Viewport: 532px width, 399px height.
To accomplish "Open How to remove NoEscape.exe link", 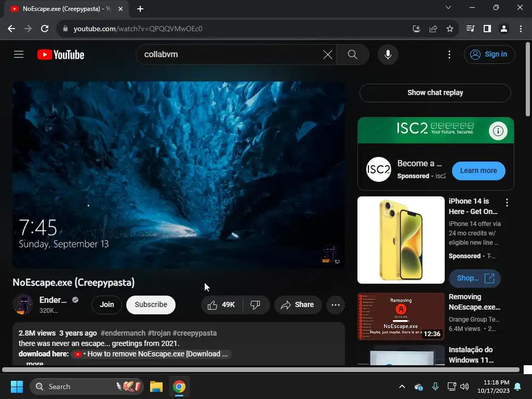I will tap(151, 354).
